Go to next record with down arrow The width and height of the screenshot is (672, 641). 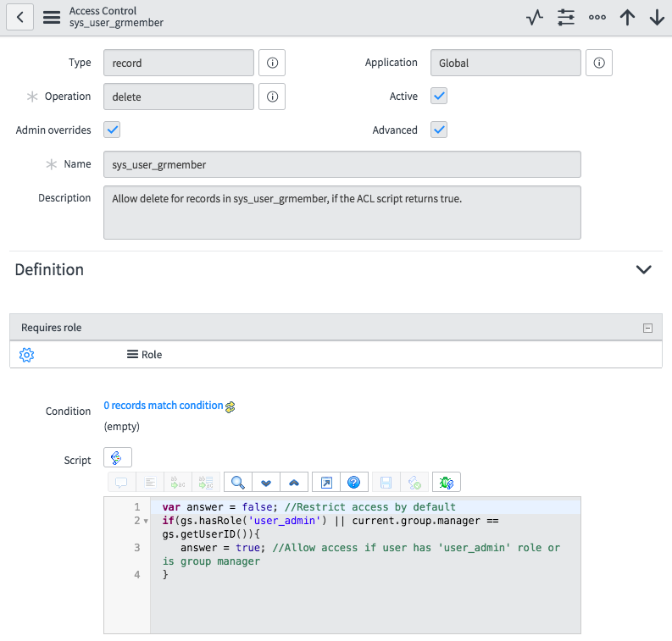(x=657, y=17)
